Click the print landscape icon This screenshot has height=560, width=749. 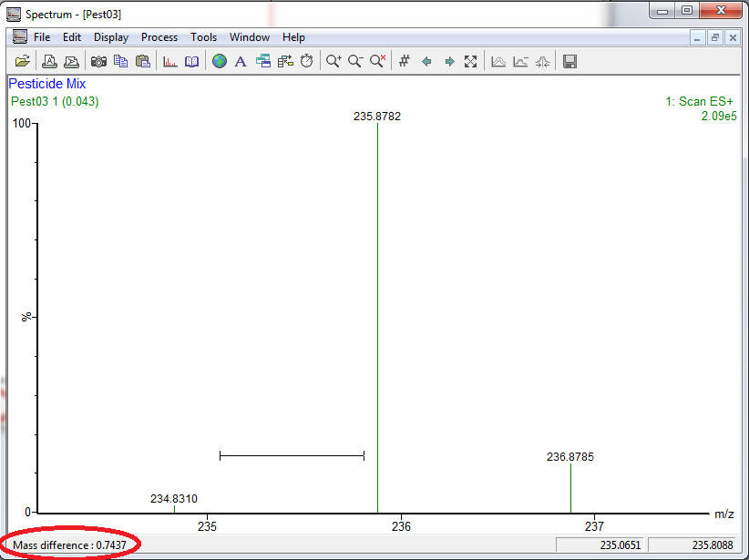pyautogui.click(x=71, y=62)
